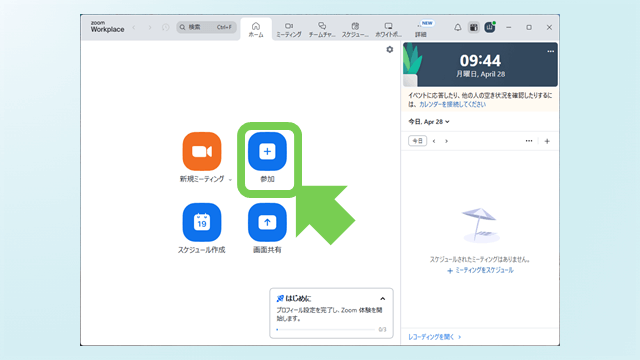Viewport: 640px width, 360px height.
Task: Maximize the Zoom Workplace window
Action: point(529,27)
